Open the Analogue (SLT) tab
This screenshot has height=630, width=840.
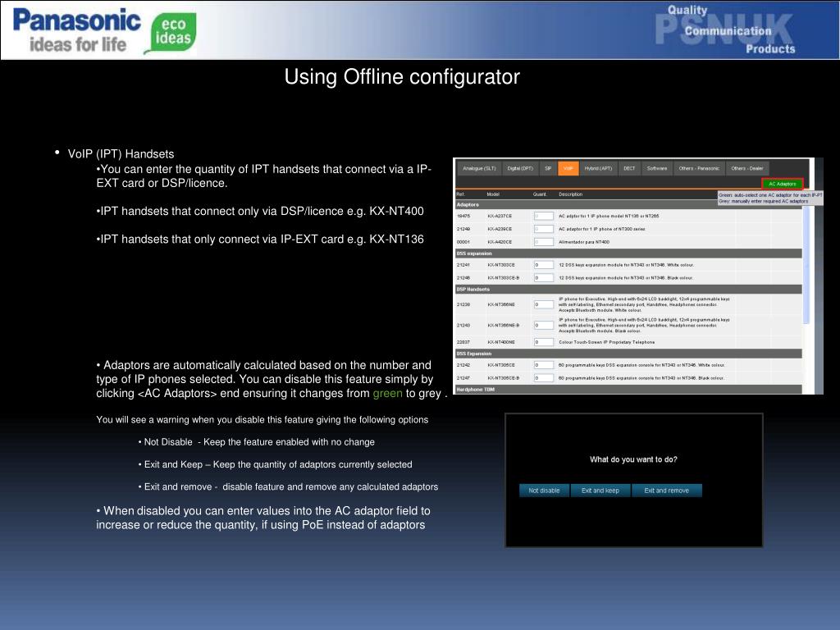[479, 168]
